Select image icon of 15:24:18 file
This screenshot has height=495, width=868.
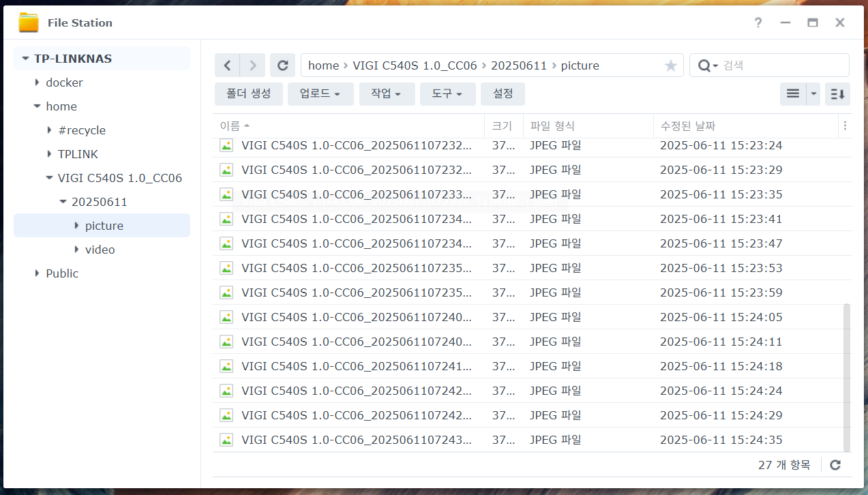226,366
